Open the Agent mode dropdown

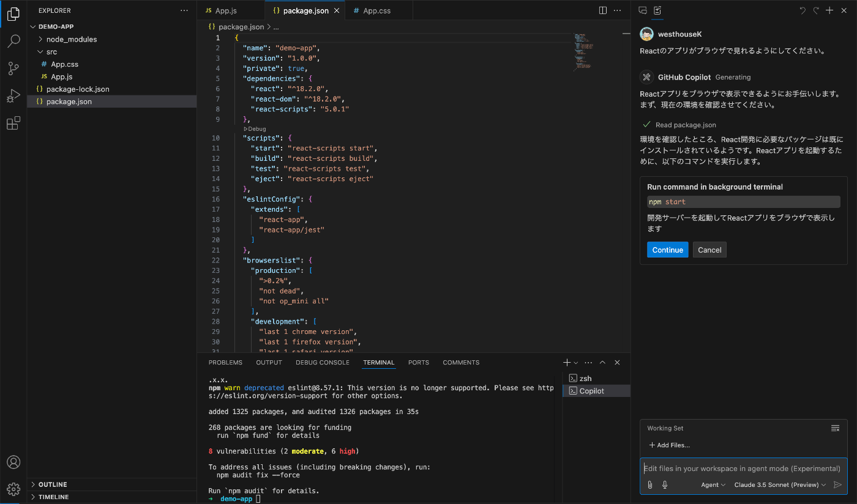pyautogui.click(x=713, y=484)
